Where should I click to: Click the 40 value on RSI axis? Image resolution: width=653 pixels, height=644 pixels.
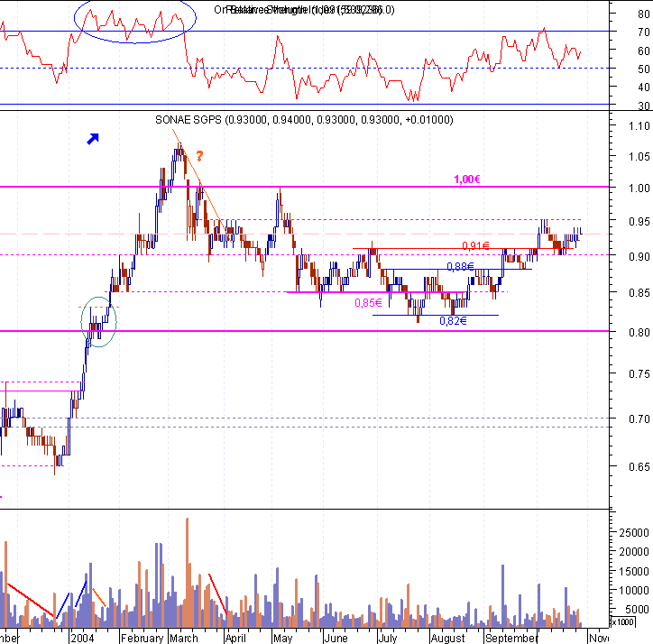click(643, 87)
